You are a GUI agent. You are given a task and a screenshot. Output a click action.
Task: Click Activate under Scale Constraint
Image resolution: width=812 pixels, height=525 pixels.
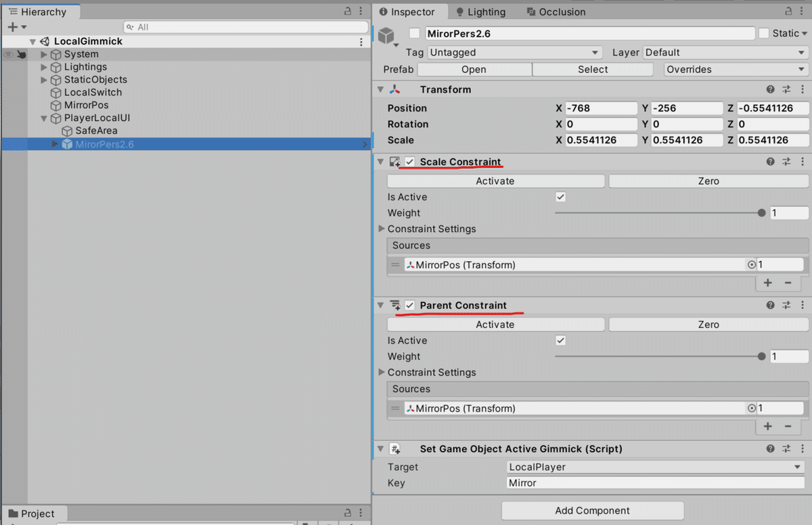pos(495,181)
